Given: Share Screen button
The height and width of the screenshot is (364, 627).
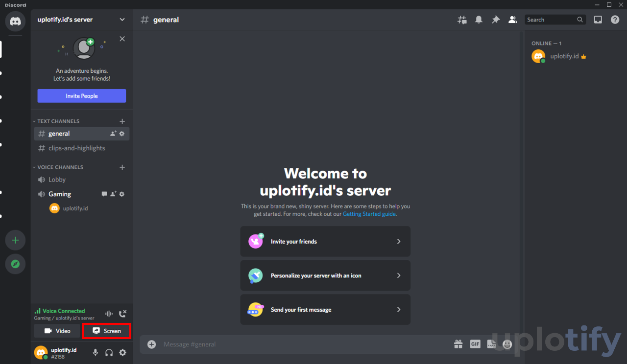Looking at the screenshot, I should pos(106,331).
